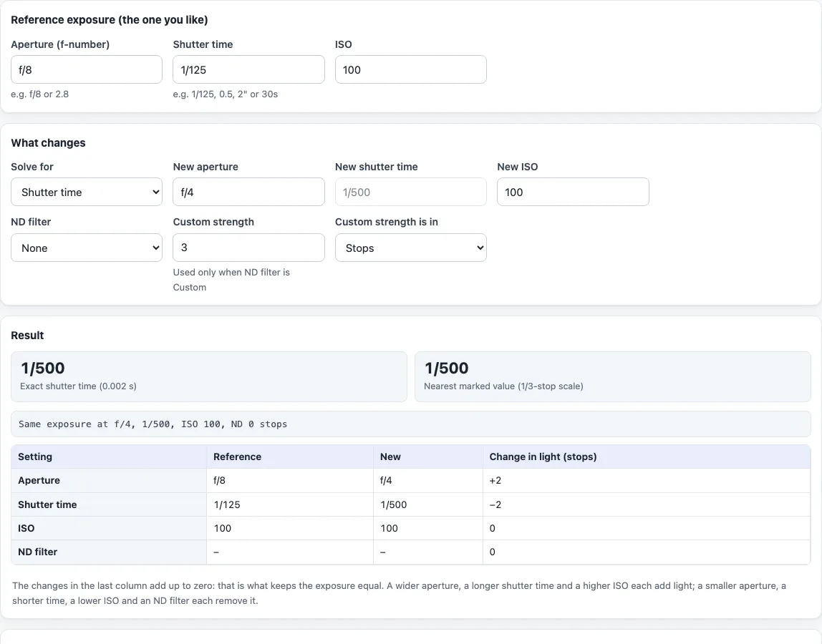Edit the New aperture field
This screenshot has height=644, width=822.
tap(248, 192)
